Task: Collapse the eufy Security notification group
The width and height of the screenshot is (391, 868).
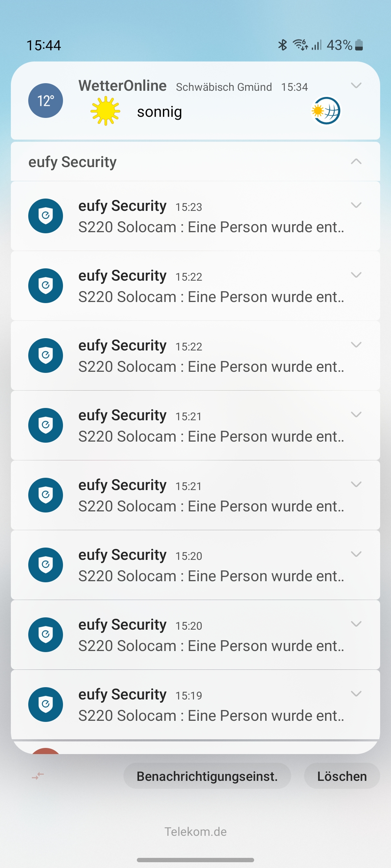Action: click(356, 162)
